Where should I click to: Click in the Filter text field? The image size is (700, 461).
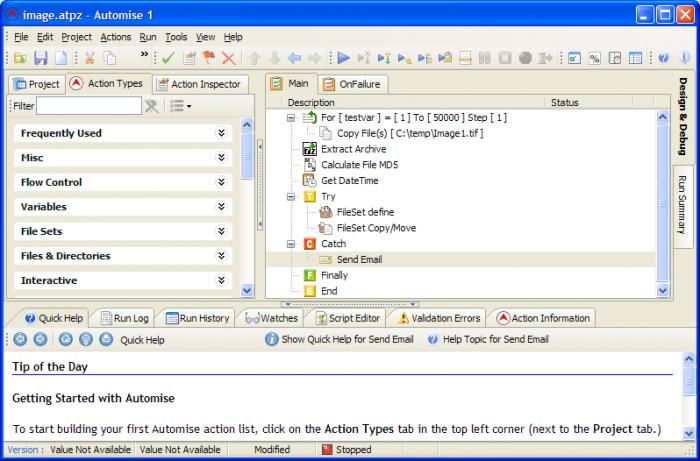click(89, 106)
